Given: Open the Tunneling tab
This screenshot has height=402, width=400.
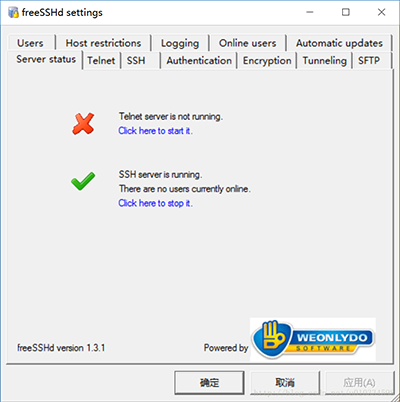Looking at the screenshot, I should [x=325, y=60].
